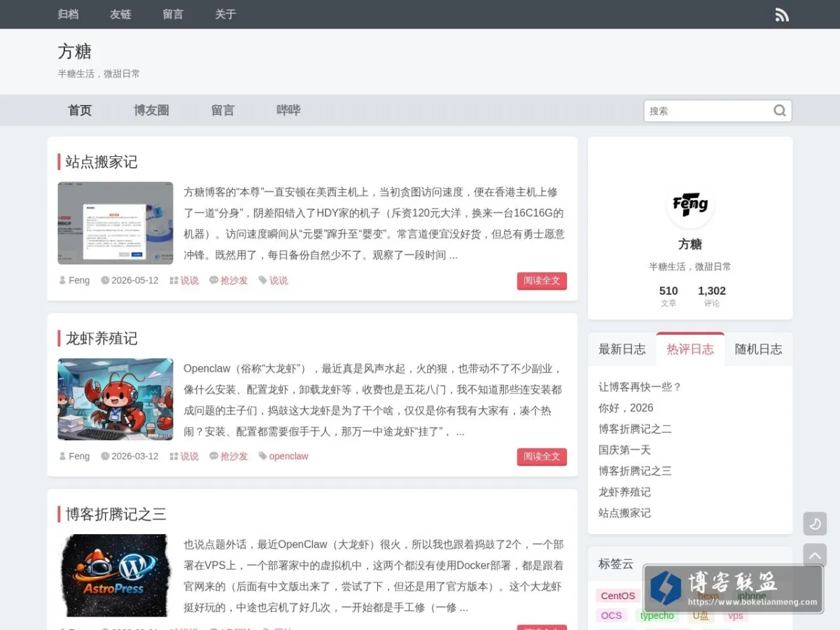The image size is (840, 630).
Task: Open lobster thumbnail of 龙虾养殖记 post
Action: [115, 399]
